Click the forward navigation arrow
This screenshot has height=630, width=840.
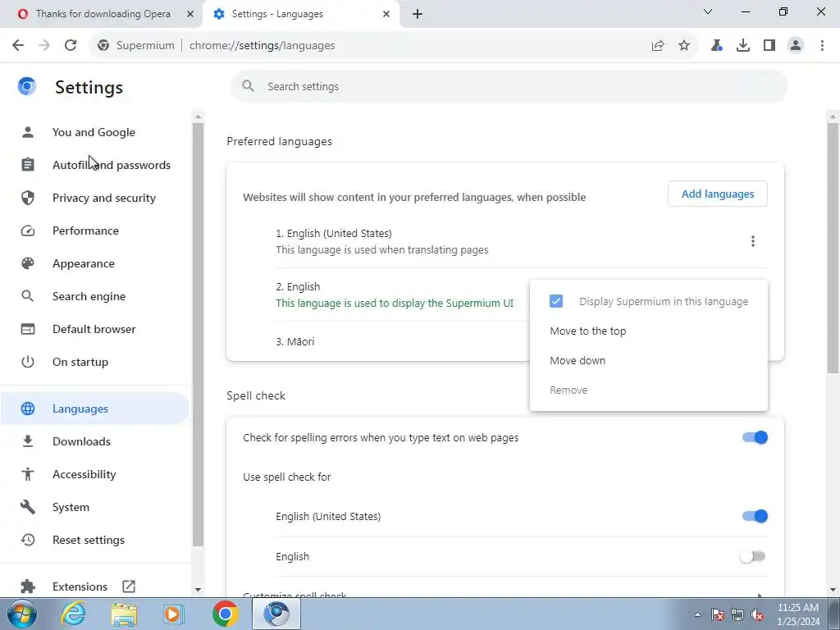click(44, 46)
